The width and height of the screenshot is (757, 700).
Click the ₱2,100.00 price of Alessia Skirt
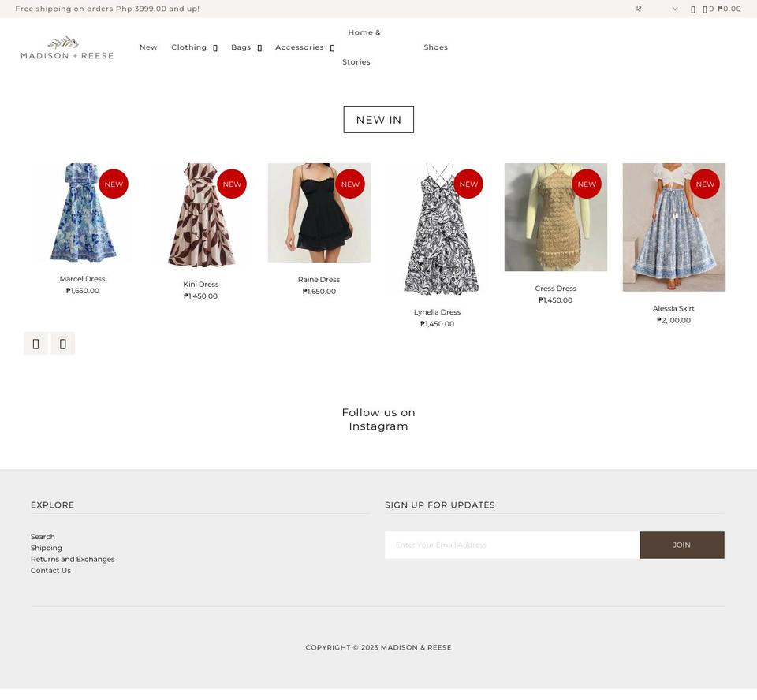coord(674,321)
